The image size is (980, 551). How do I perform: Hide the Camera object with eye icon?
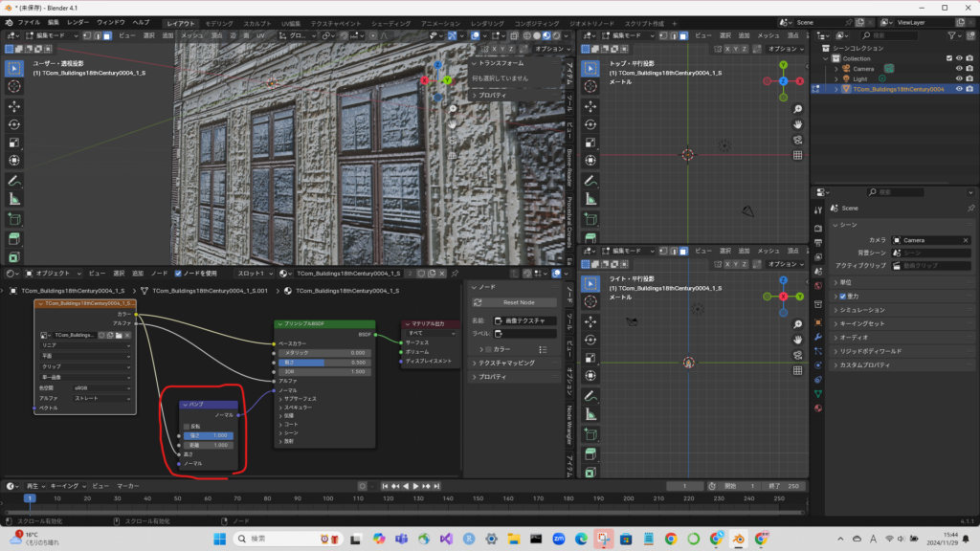coord(959,68)
